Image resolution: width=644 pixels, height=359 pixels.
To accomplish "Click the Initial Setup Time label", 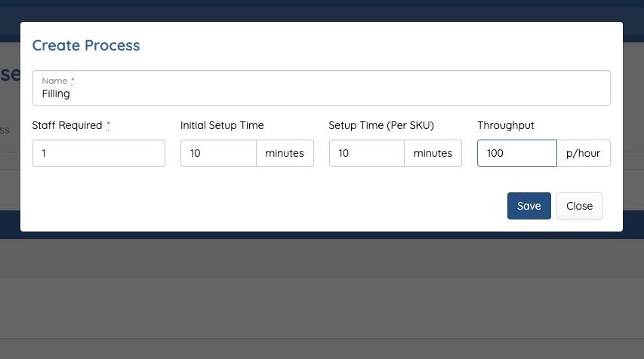I will click(222, 125).
